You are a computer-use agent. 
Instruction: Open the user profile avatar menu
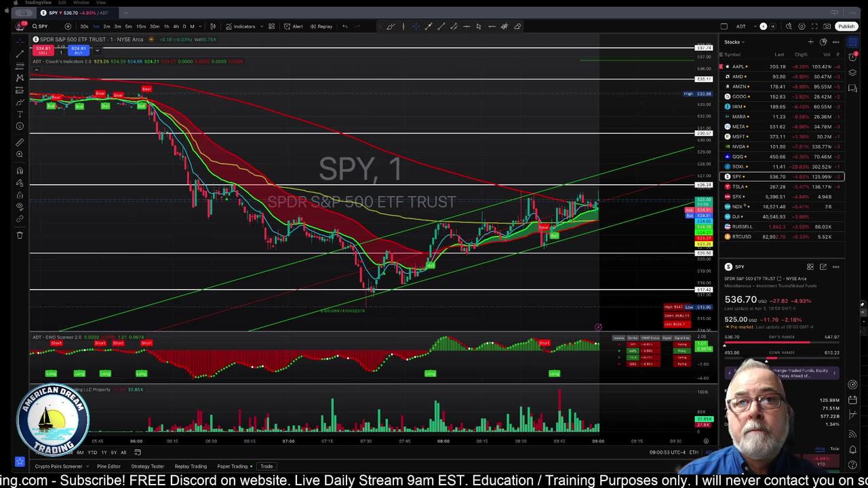pyautogui.click(x=20, y=26)
